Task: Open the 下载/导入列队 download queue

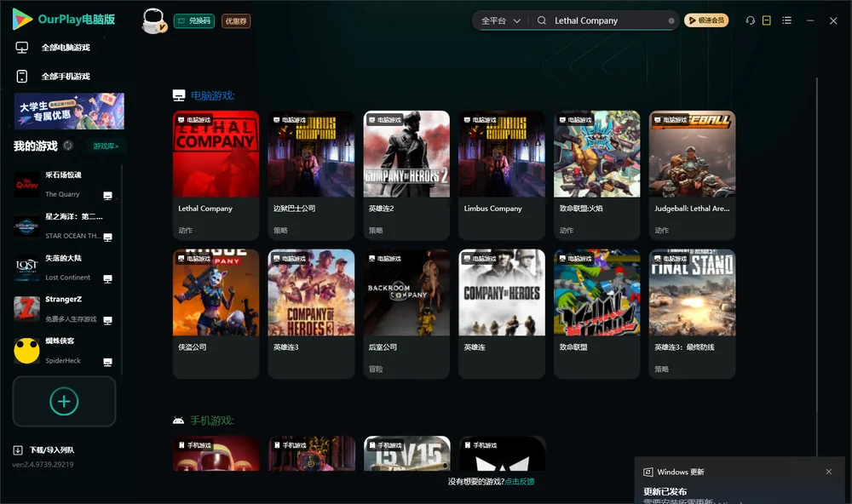Action: tap(43, 450)
